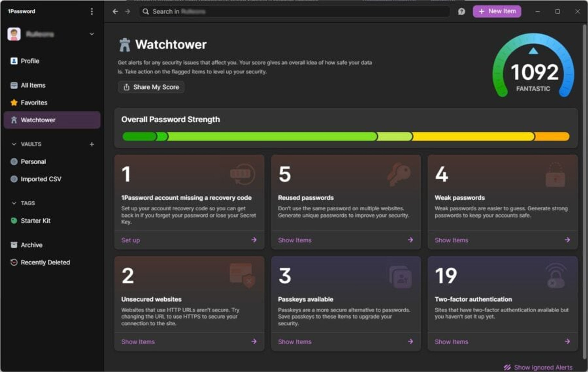Click arrow on Unsecured websites card

(254, 341)
